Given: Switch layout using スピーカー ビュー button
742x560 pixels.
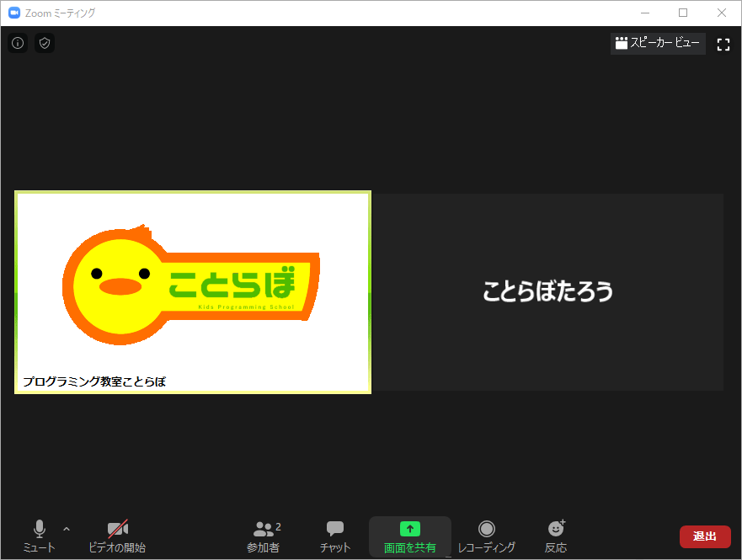Looking at the screenshot, I should (x=658, y=44).
